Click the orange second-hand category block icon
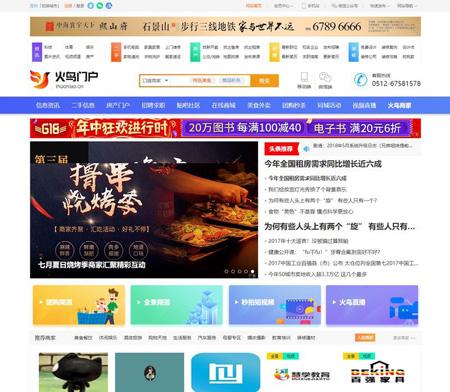This screenshot has width=450, height=392. tap(116, 52)
